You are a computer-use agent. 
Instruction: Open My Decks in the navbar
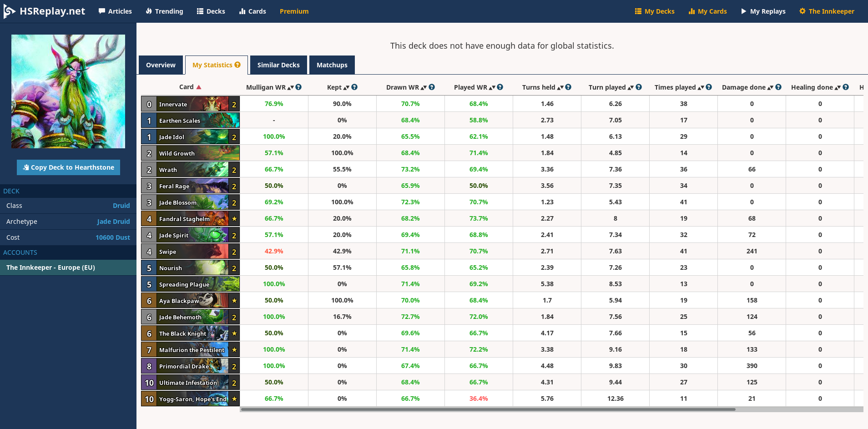[x=655, y=11]
